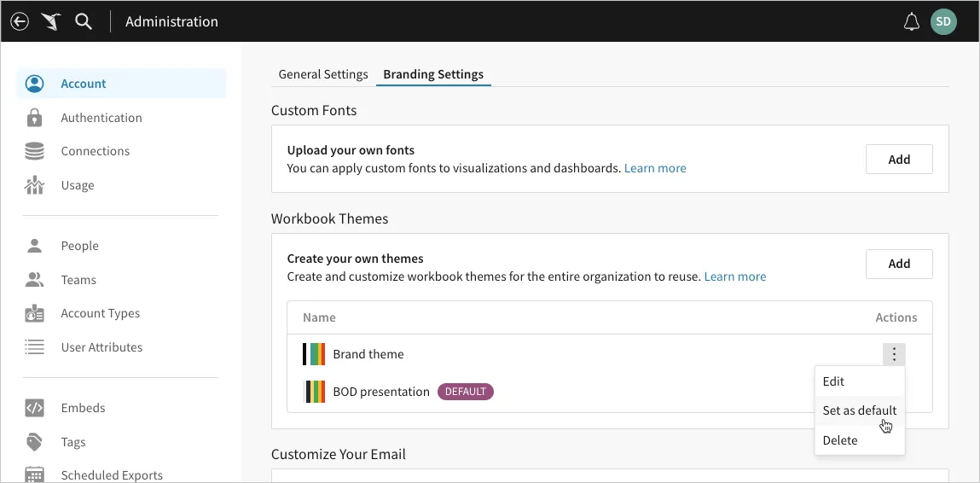Click the Actions column header
Screen dimensions: 980x483
click(896, 317)
